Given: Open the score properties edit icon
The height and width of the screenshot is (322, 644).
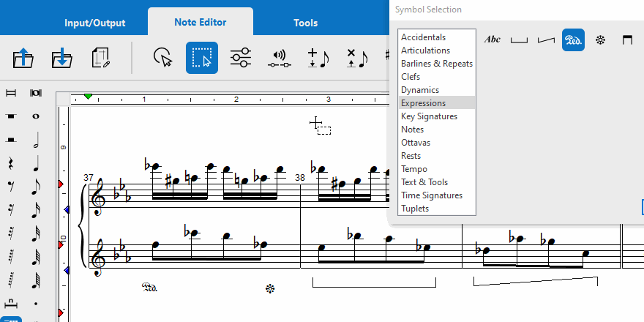Looking at the screenshot, I should coord(100,59).
